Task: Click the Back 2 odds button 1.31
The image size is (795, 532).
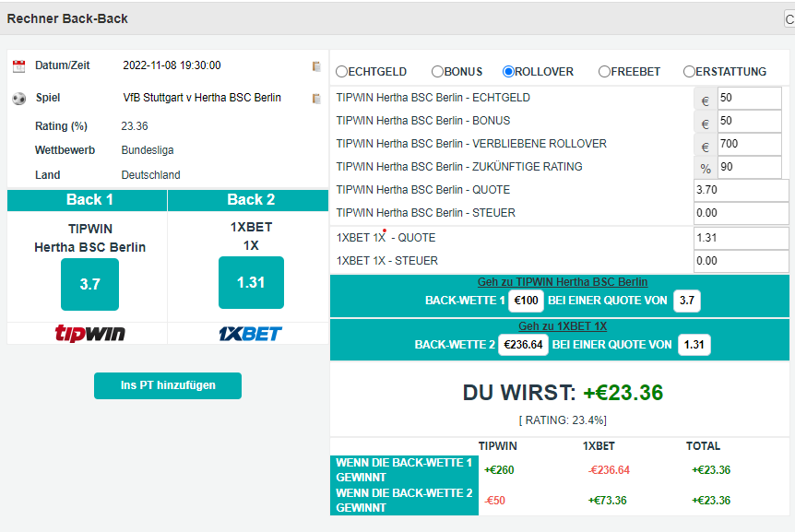Action: tap(251, 282)
